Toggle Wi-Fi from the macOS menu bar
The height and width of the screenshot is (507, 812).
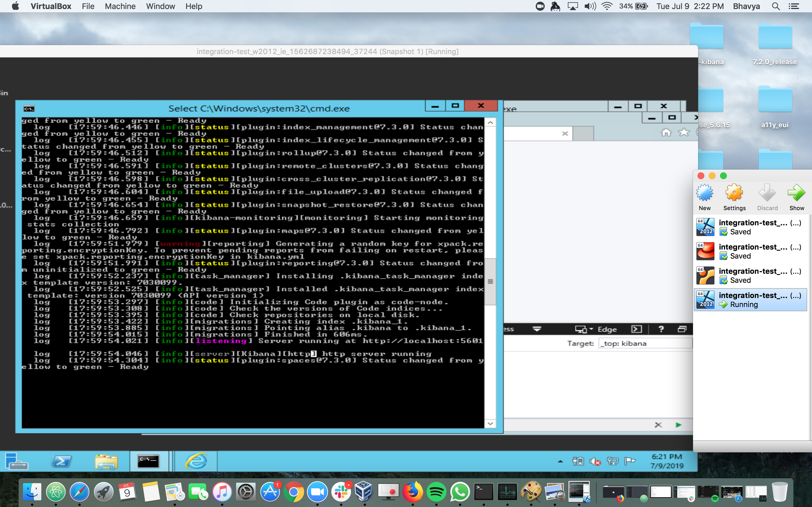pyautogui.click(x=607, y=6)
